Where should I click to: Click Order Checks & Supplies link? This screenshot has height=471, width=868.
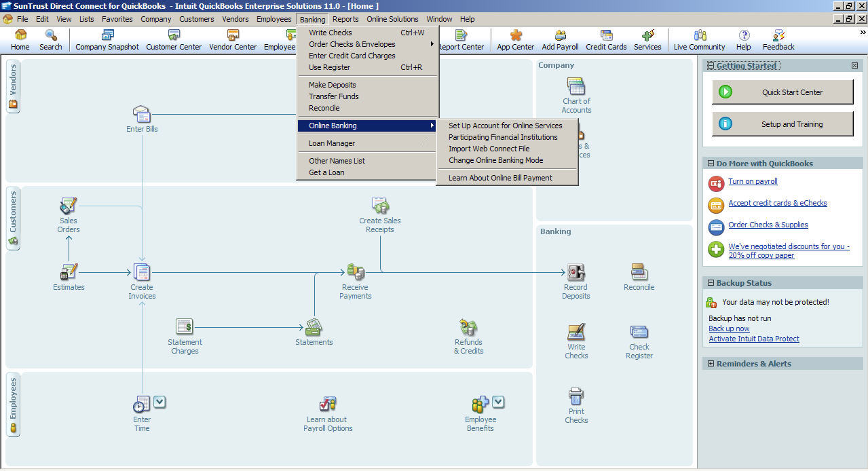pyautogui.click(x=768, y=225)
